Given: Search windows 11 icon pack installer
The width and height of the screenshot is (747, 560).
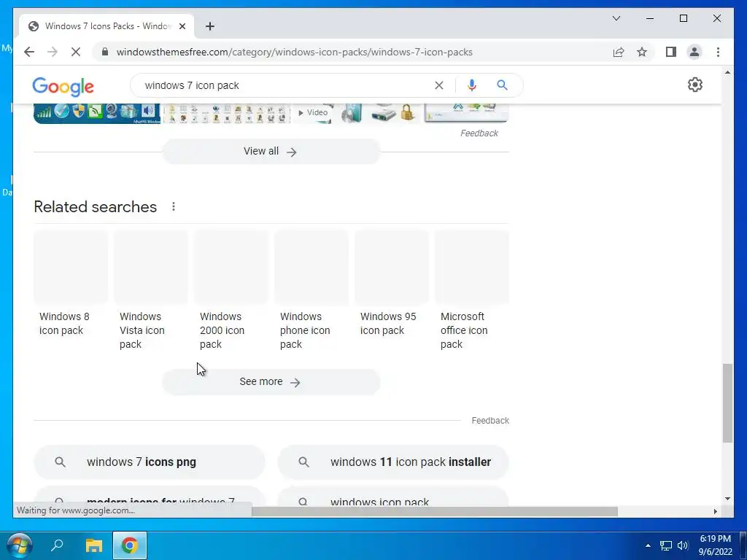Looking at the screenshot, I should tap(393, 462).
